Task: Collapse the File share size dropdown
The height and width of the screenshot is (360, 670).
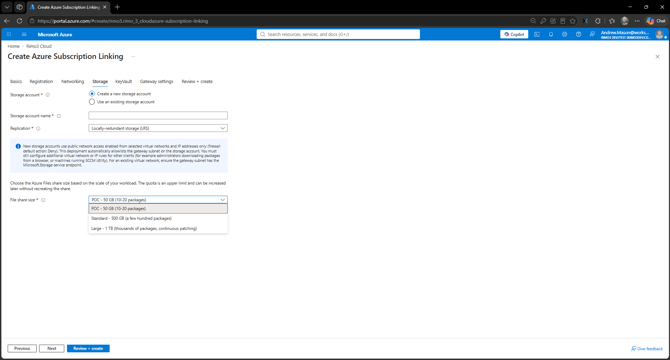Action: tap(158, 200)
